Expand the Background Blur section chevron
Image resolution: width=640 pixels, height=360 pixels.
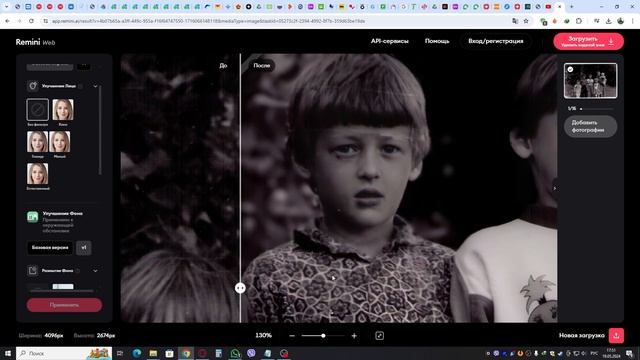pos(95,271)
